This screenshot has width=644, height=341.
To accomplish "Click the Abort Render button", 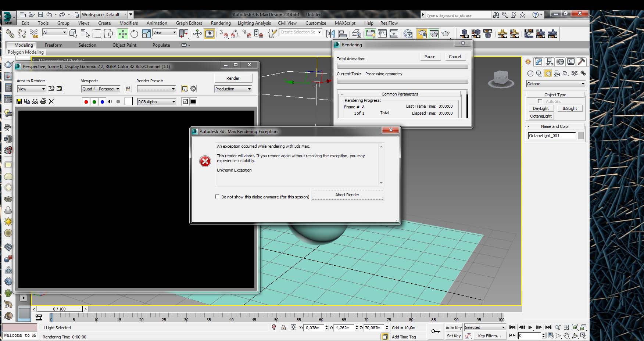I will [348, 195].
